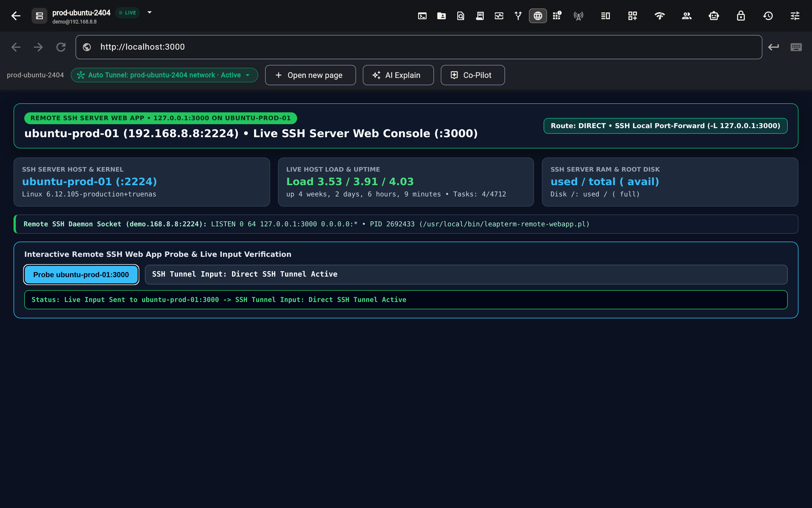Click the Route: DIRECT port-forward badge
812x508 pixels.
point(665,126)
